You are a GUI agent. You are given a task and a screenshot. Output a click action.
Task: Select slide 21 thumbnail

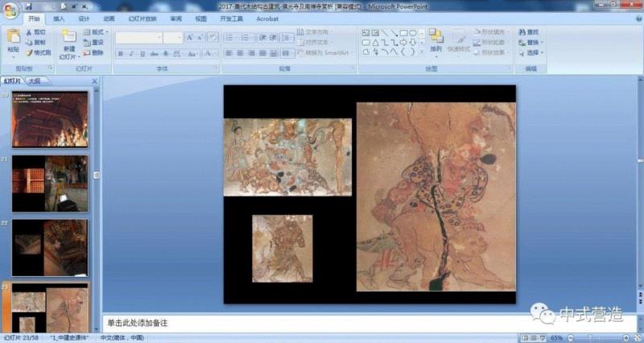(x=50, y=184)
